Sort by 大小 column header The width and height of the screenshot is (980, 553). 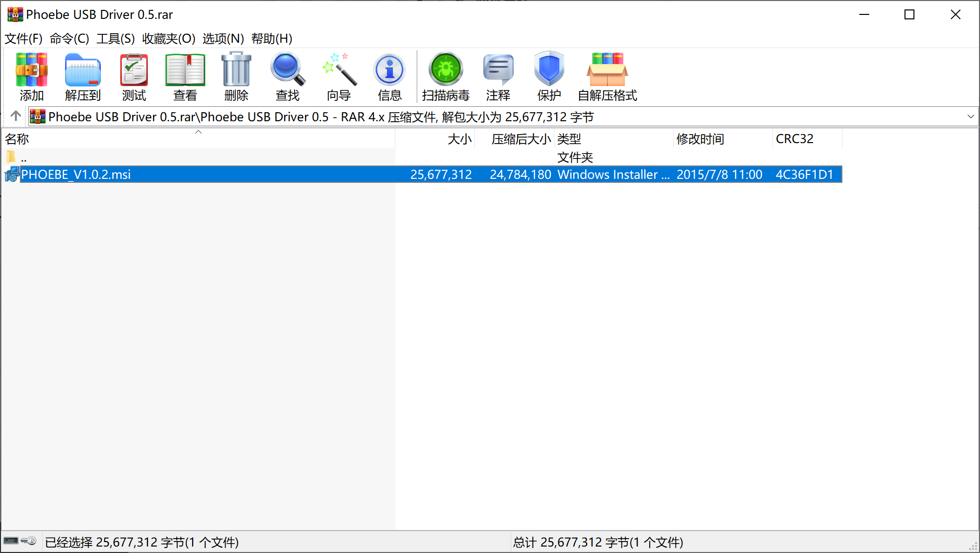(x=435, y=139)
